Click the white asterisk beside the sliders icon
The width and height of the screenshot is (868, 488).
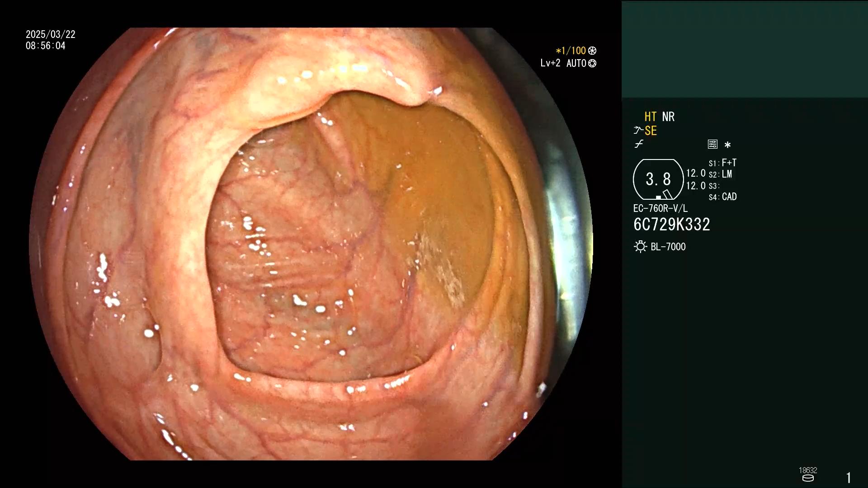727,145
